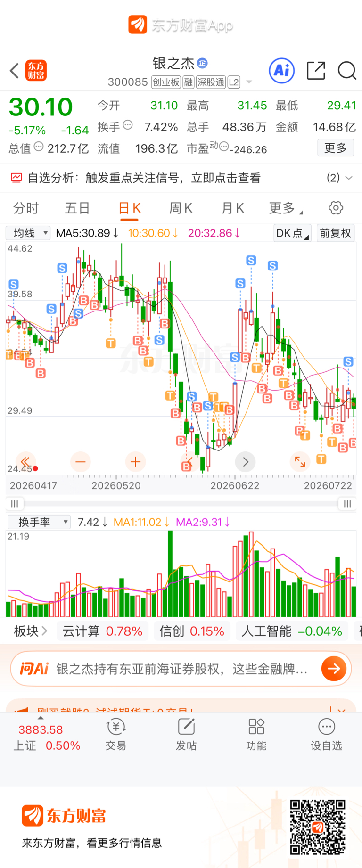
Task: Open 人工智能 -0.04% sector chip
Action: pos(292,631)
